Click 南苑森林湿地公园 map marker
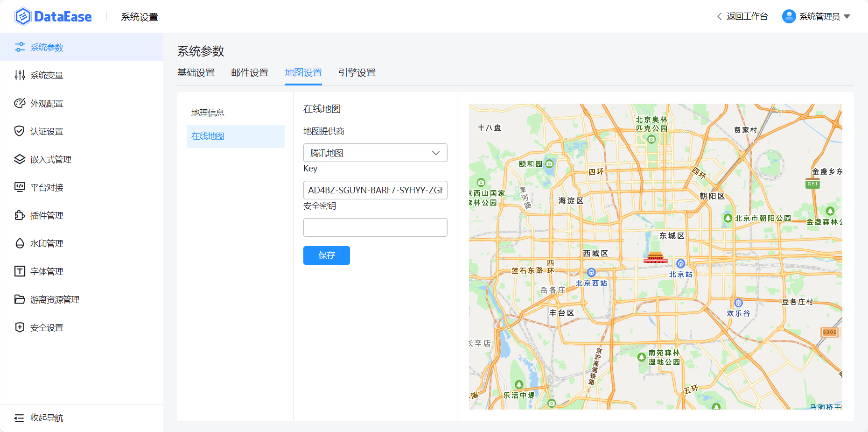The height and width of the screenshot is (432, 868). tap(642, 357)
